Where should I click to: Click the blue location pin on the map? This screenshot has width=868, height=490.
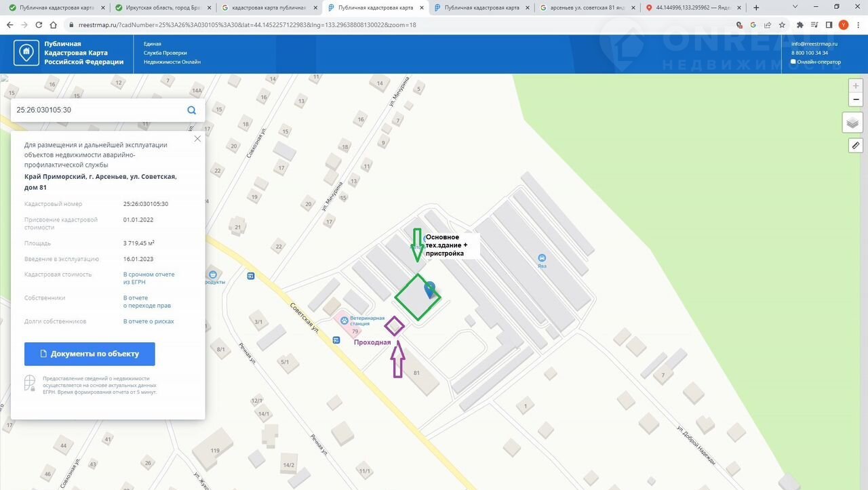(x=430, y=289)
